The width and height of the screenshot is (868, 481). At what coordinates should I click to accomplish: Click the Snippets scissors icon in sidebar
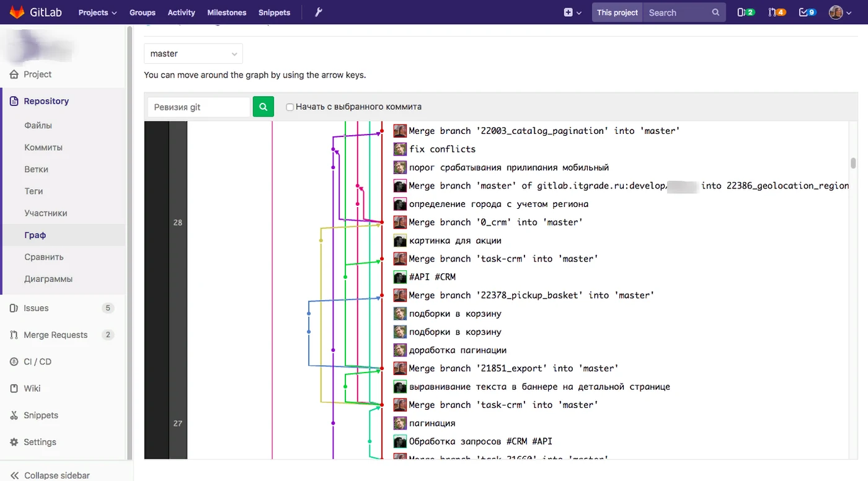[x=14, y=415]
